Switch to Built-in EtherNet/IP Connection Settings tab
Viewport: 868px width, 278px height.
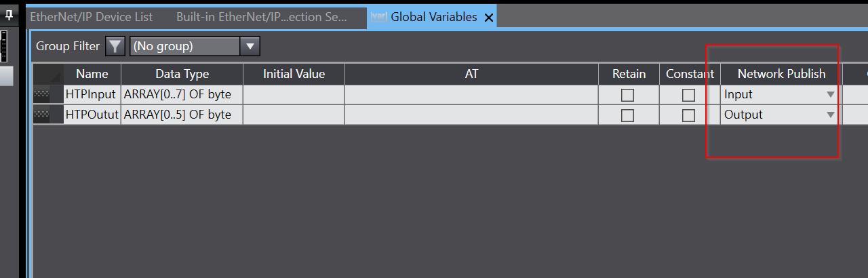[262, 17]
